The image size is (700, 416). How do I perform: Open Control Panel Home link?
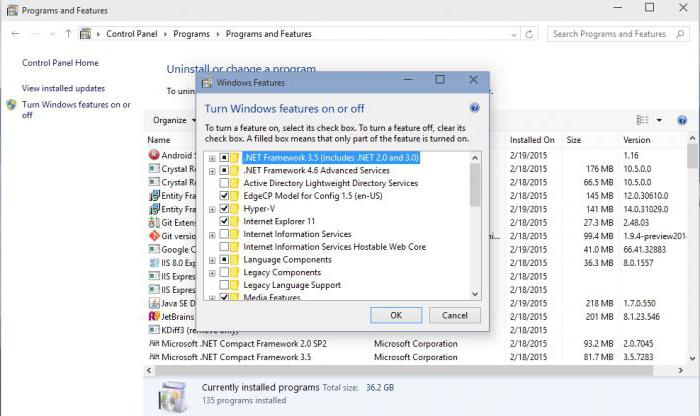point(60,63)
